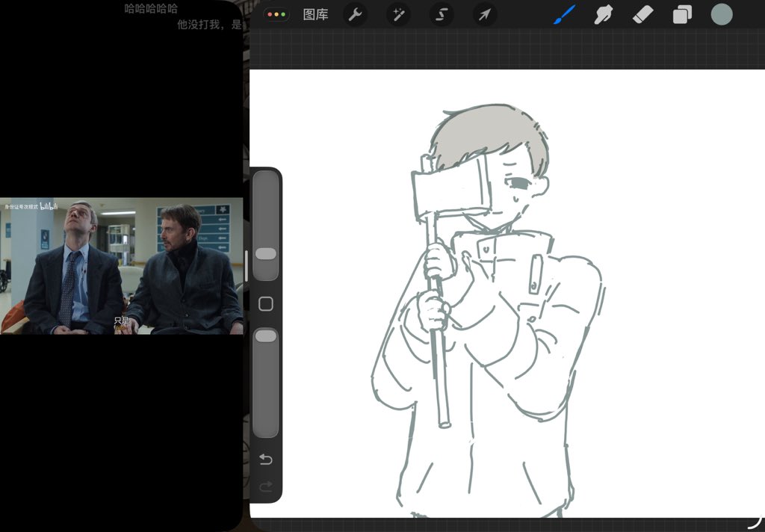
Task: Click the Undo arrow in sidebar
Action: pyautogui.click(x=265, y=459)
